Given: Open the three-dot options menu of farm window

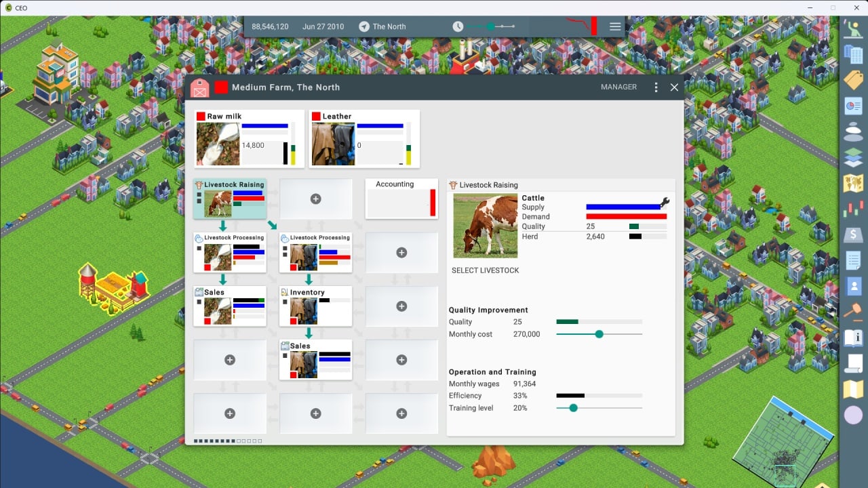Looking at the screenshot, I should [x=656, y=87].
